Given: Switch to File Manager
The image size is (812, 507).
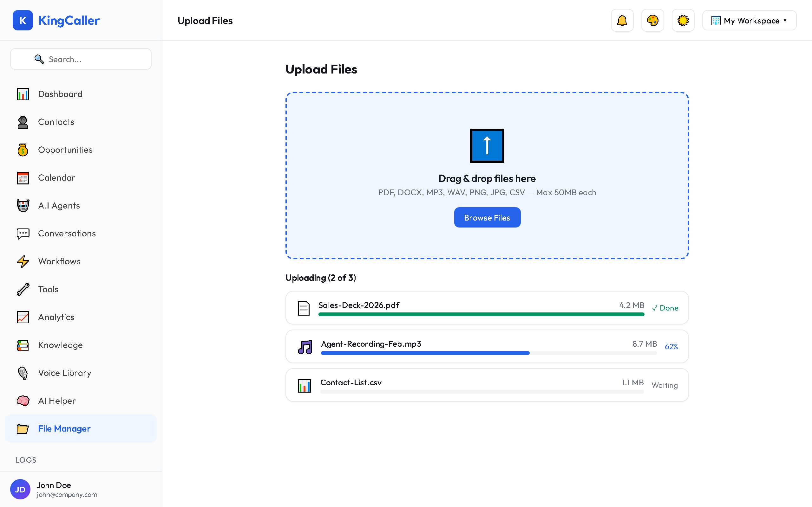Looking at the screenshot, I should (x=64, y=428).
